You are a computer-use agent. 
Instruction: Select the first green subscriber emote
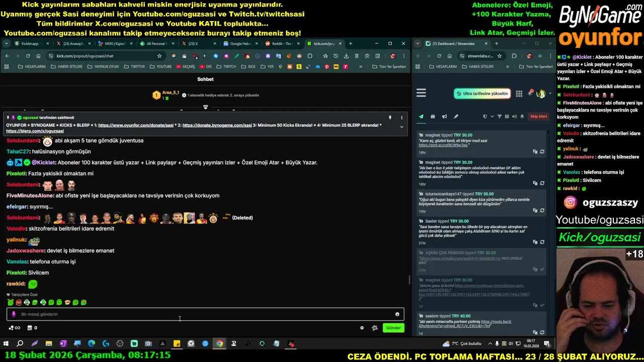click(11, 303)
